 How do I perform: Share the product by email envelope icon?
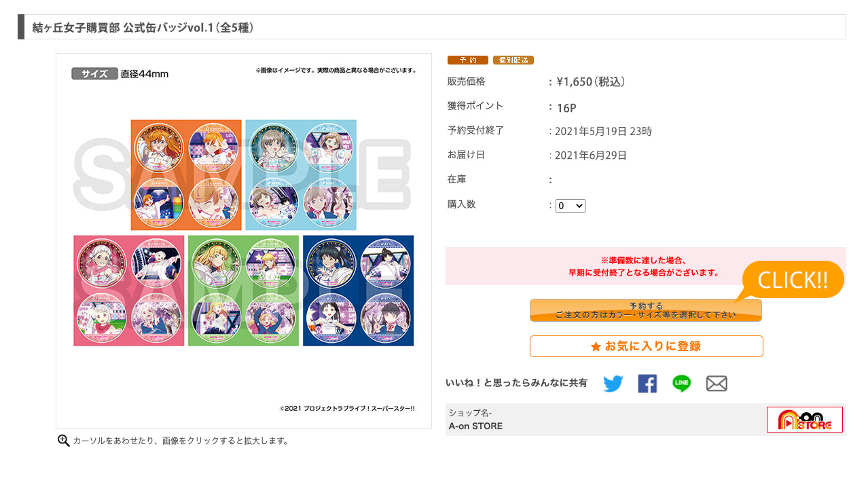click(x=717, y=384)
